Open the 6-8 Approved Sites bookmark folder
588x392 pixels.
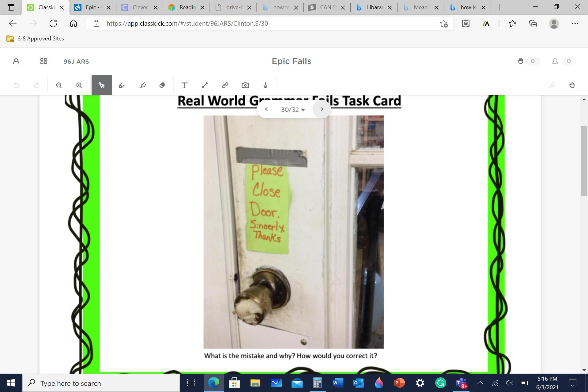click(x=36, y=39)
